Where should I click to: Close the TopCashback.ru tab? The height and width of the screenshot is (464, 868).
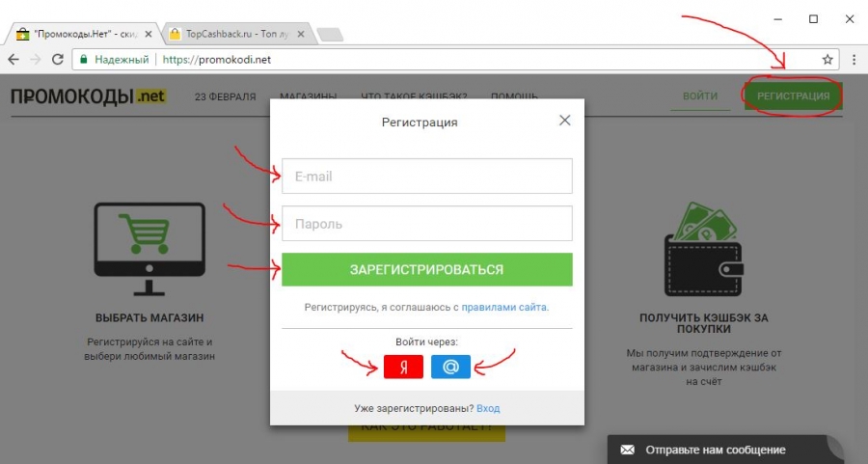[x=301, y=34]
